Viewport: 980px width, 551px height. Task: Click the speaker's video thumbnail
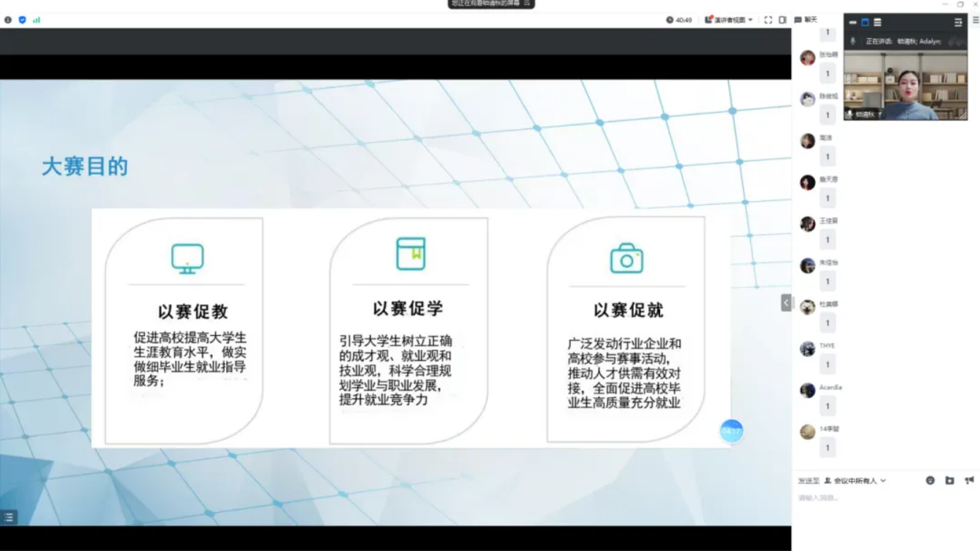pos(906,87)
